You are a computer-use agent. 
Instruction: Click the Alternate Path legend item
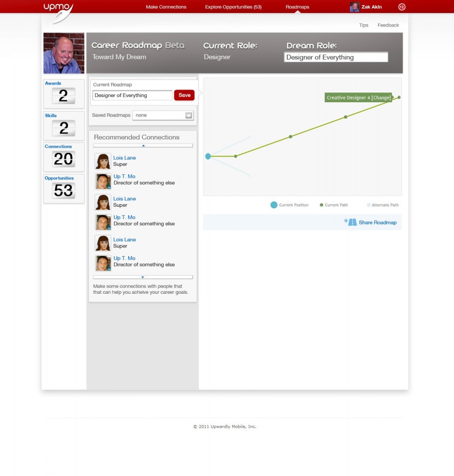click(x=383, y=205)
